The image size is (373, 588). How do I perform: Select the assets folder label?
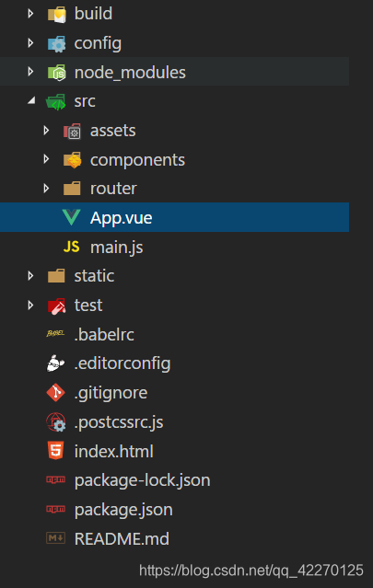[x=113, y=131]
